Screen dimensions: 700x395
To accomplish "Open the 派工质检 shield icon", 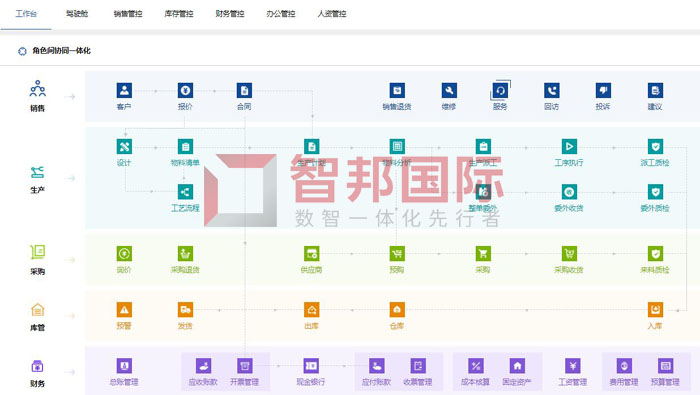I will point(655,146).
